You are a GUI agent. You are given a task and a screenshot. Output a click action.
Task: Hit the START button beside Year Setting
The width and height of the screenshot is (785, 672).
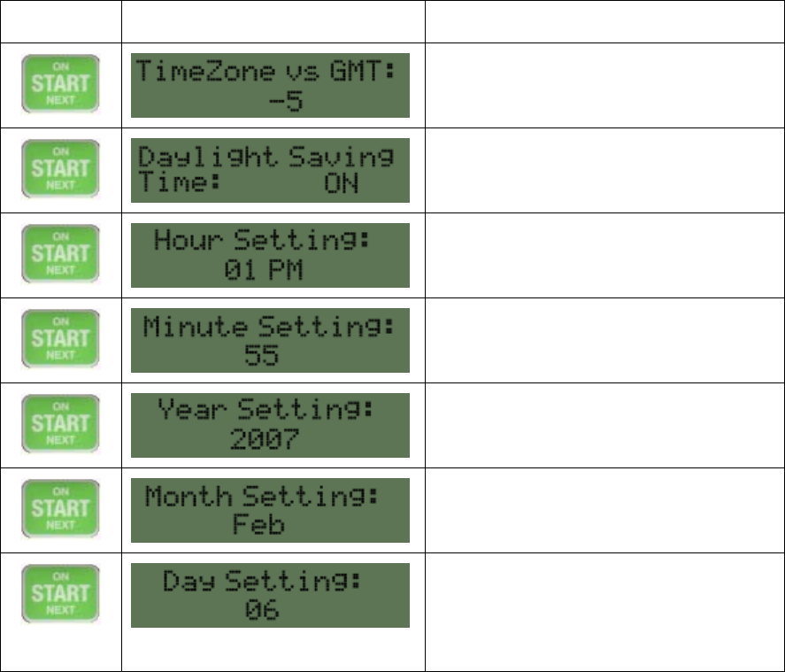click(x=61, y=425)
